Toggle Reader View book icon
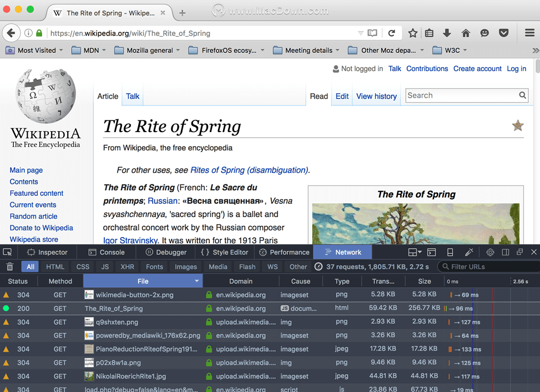Viewport: 540px width, 392px height. tap(372, 33)
